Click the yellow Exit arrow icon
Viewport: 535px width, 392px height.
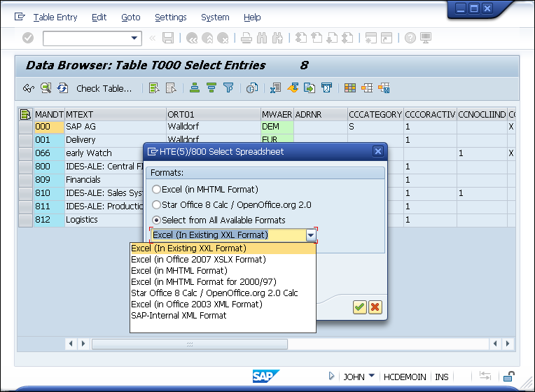click(x=207, y=38)
